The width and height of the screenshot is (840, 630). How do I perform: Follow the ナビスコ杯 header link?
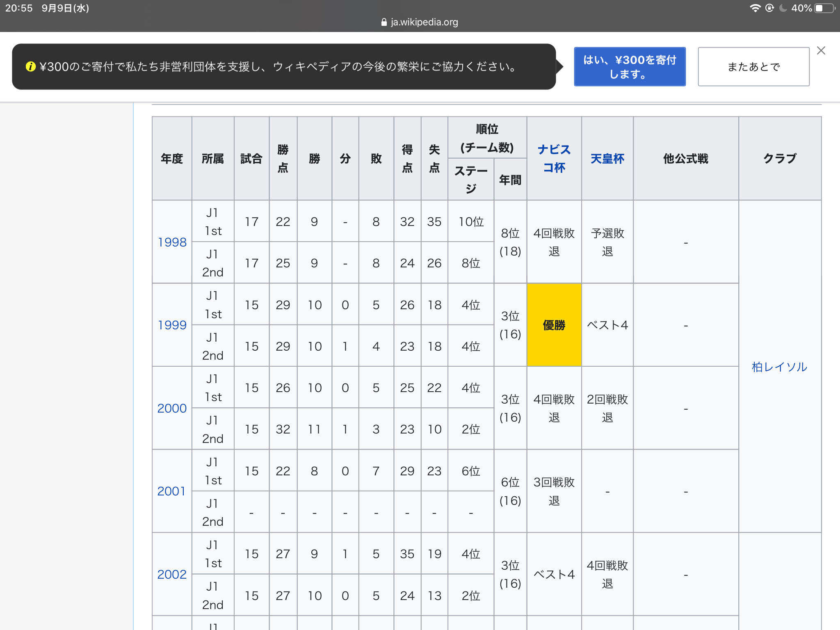554,158
